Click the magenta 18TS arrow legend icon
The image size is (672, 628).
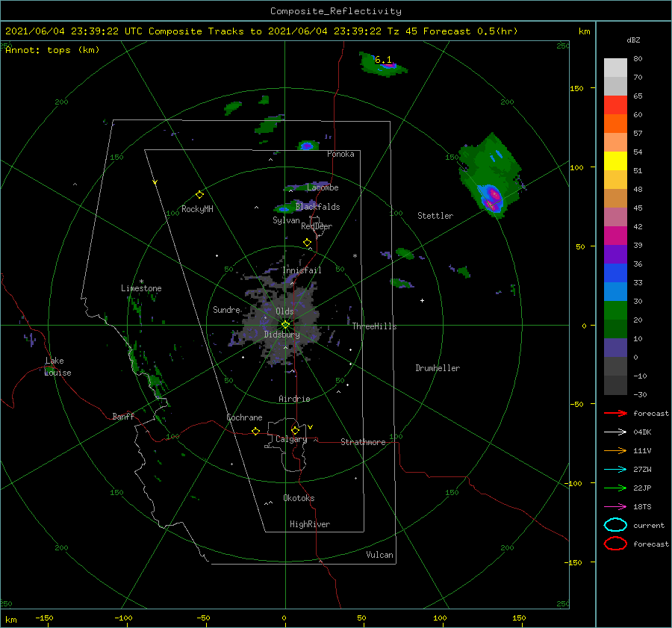[615, 507]
